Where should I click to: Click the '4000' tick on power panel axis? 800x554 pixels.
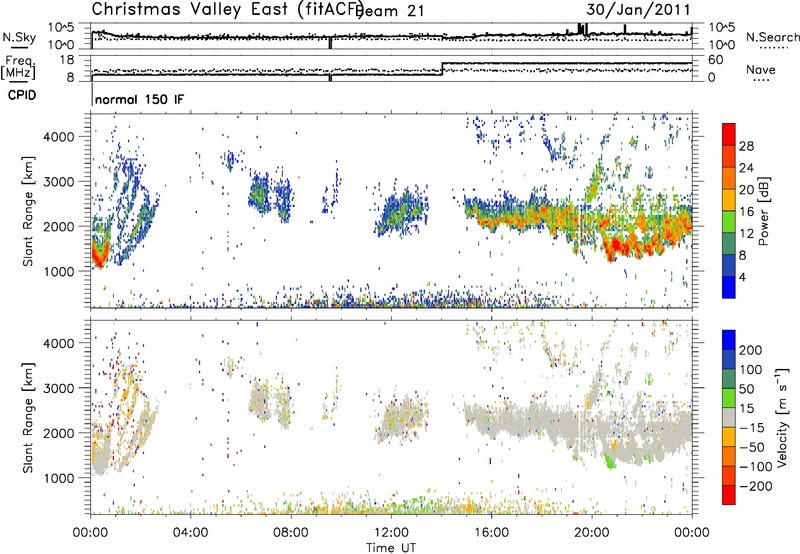[58, 137]
